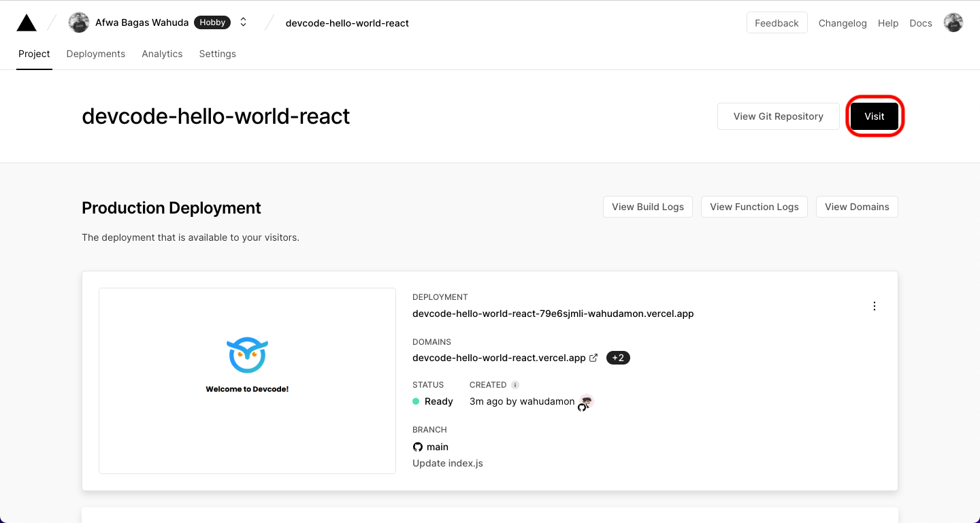Click the main branch name

438,447
